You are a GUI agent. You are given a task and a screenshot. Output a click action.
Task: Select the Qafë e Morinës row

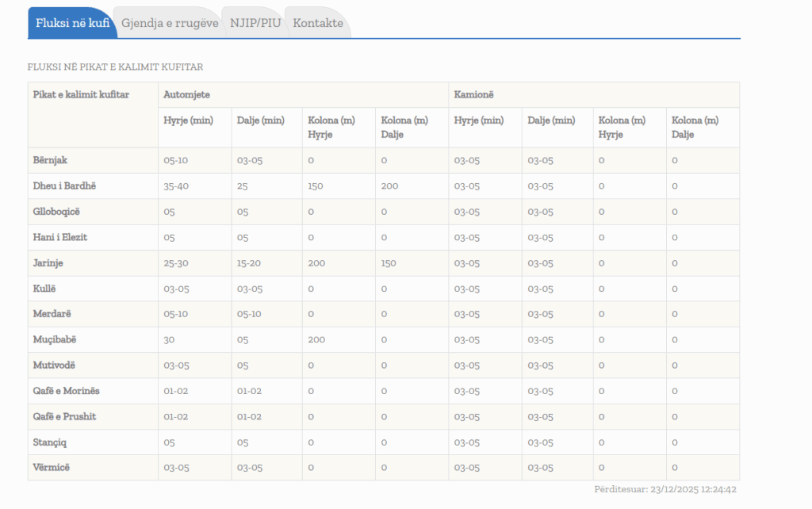pyautogui.click(x=66, y=391)
